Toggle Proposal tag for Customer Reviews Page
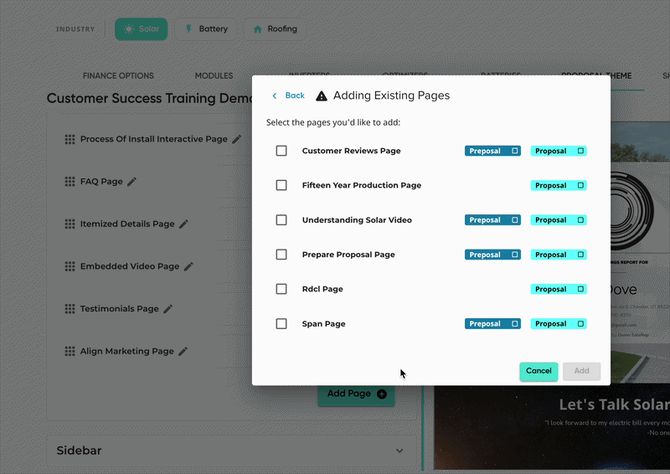The width and height of the screenshot is (670, 474). pyautogui.click(x=558, y=151)
